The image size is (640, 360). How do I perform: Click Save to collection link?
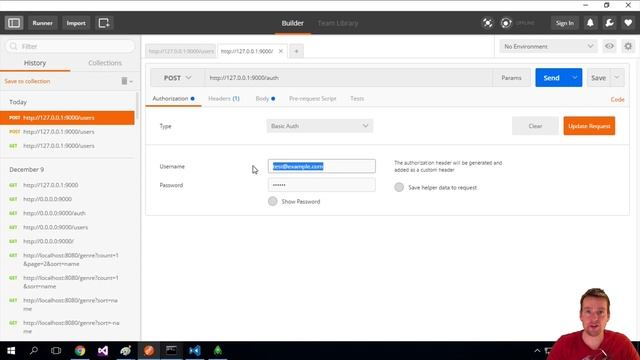[27, 81]
